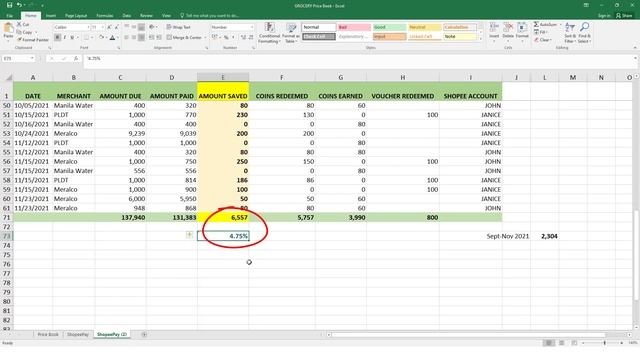
Task: Open the font size dropdown
Action: tap(102, 27)
